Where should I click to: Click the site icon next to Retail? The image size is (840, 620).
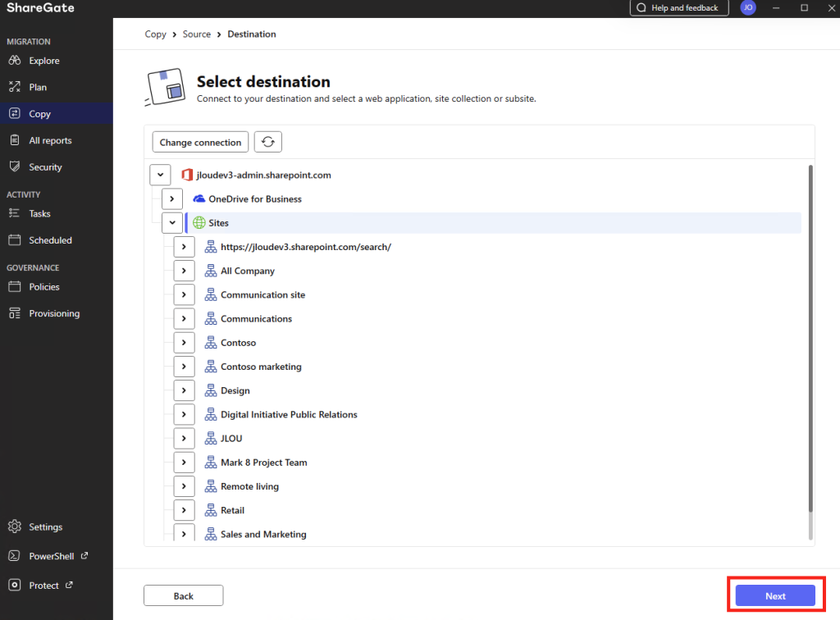point(211,510)
